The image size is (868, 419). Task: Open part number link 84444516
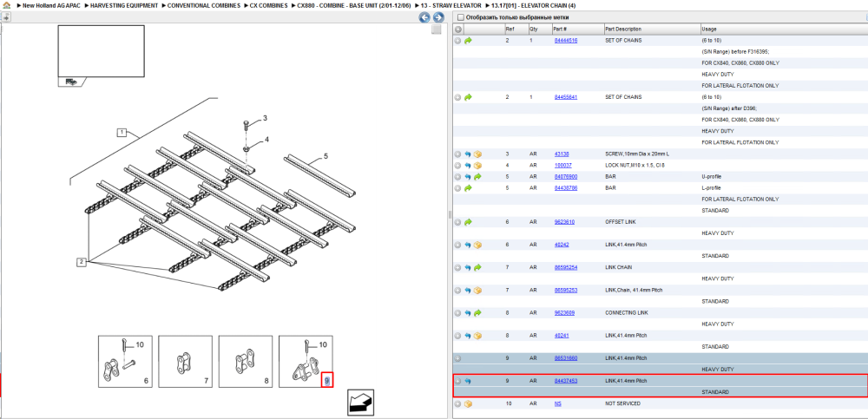tap(566, 41)
